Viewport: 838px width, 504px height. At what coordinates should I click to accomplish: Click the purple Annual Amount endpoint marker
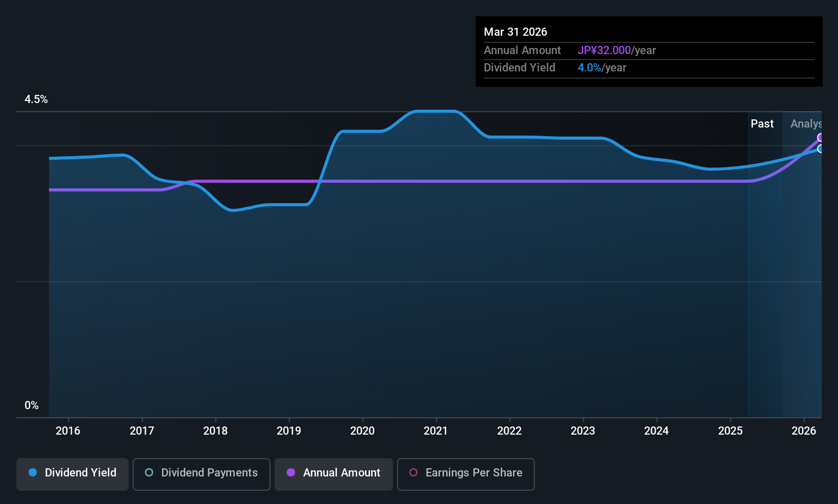click(821, 137)
